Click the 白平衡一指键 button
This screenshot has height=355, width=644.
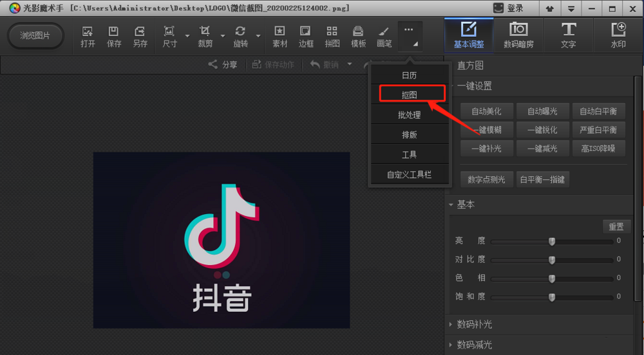coord(542,179)
